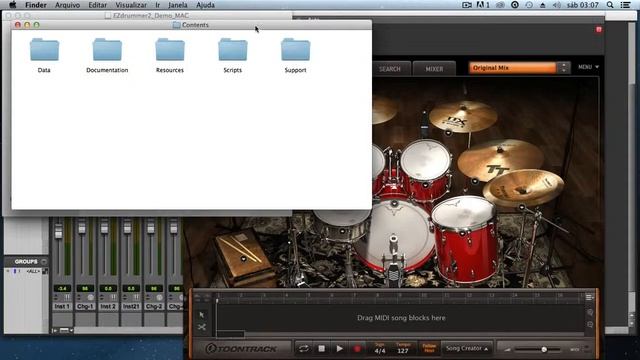Click the volume speaker icon in menu bar
The image size is (640, 360).
click(557, 5)
